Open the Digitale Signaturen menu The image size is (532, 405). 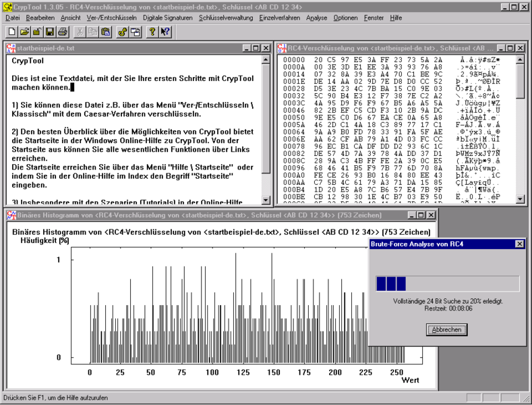click(x=168, y=18)
